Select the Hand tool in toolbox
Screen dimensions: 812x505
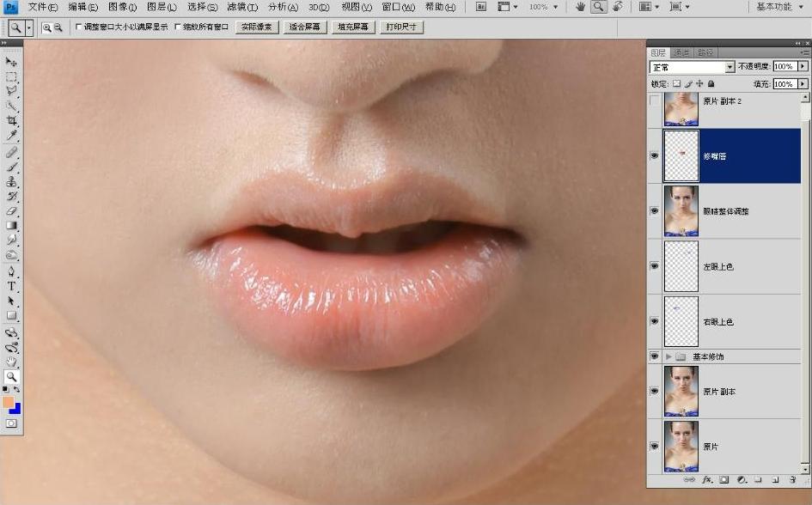pos(11,362)
